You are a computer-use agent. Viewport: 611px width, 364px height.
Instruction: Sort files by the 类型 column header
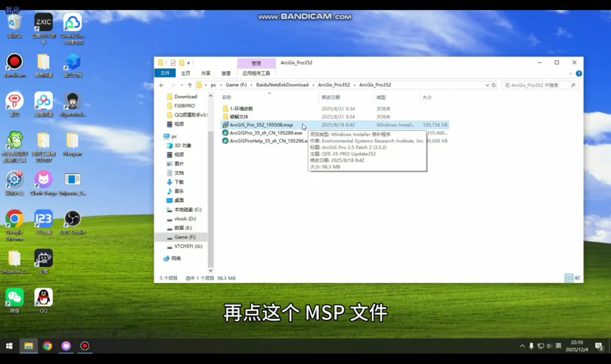(381, 97)
